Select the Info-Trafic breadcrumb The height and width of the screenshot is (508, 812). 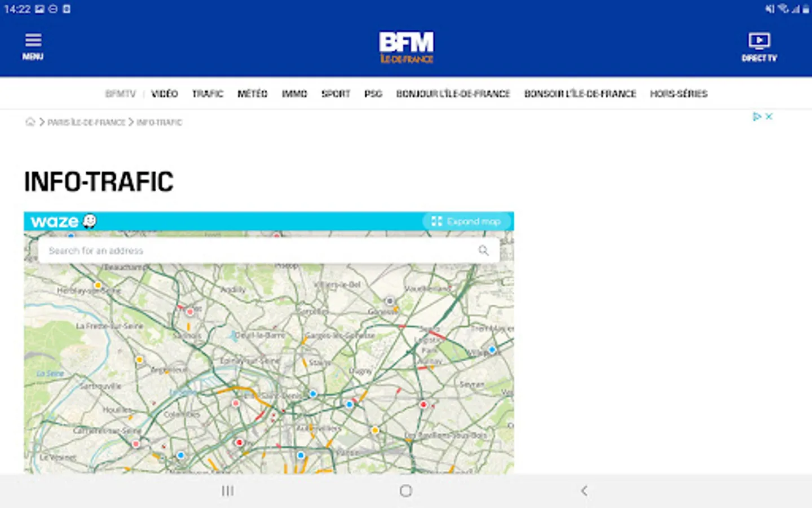159,122
